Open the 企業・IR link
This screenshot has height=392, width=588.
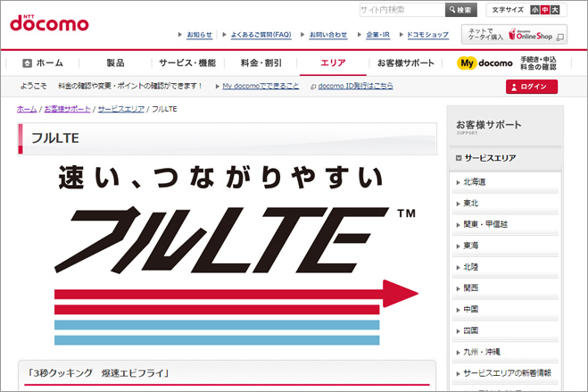(x=378, y=35)
